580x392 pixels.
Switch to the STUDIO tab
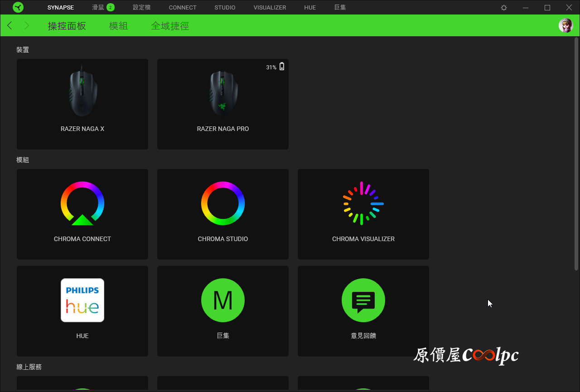tap(225, 8)
